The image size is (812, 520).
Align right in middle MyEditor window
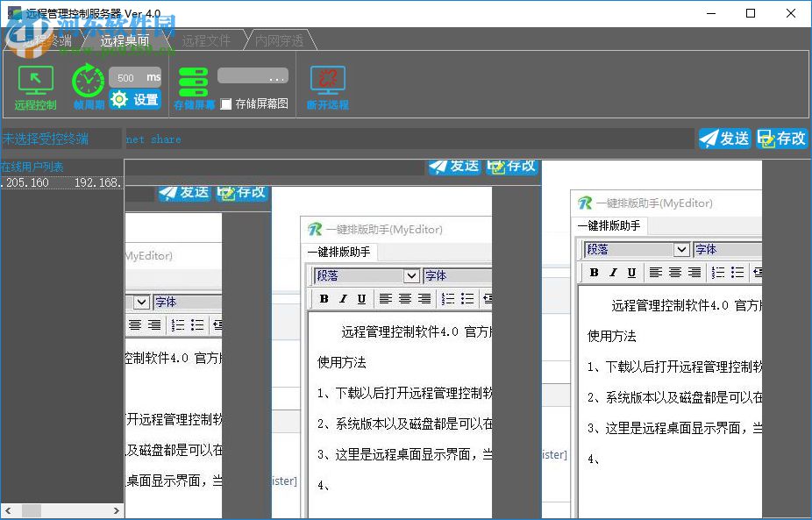424,299
